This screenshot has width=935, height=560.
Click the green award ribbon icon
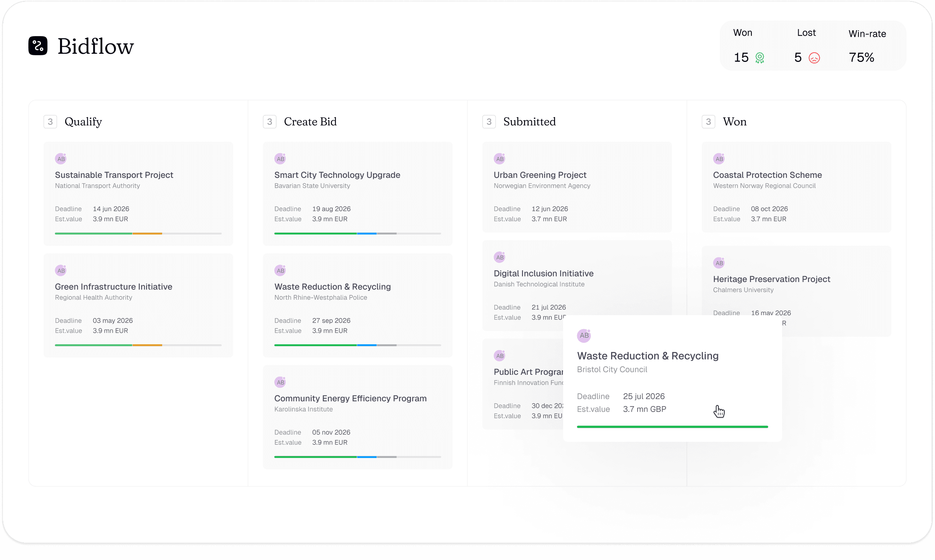click(x=760, y=58)
